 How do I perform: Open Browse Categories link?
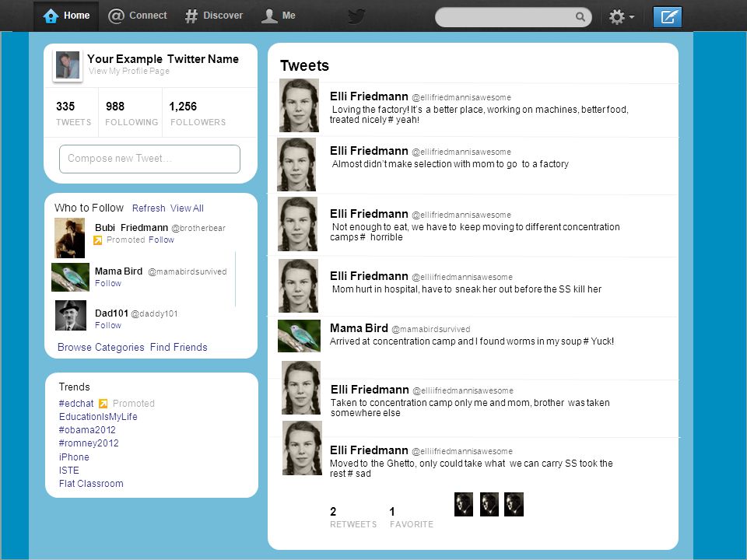101,347
